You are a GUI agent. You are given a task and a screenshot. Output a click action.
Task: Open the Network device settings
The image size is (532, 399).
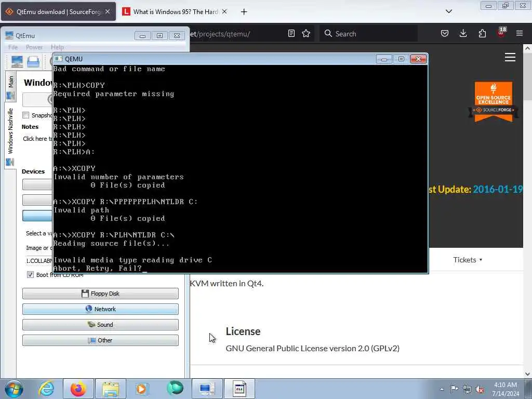(x=100, y=309)
